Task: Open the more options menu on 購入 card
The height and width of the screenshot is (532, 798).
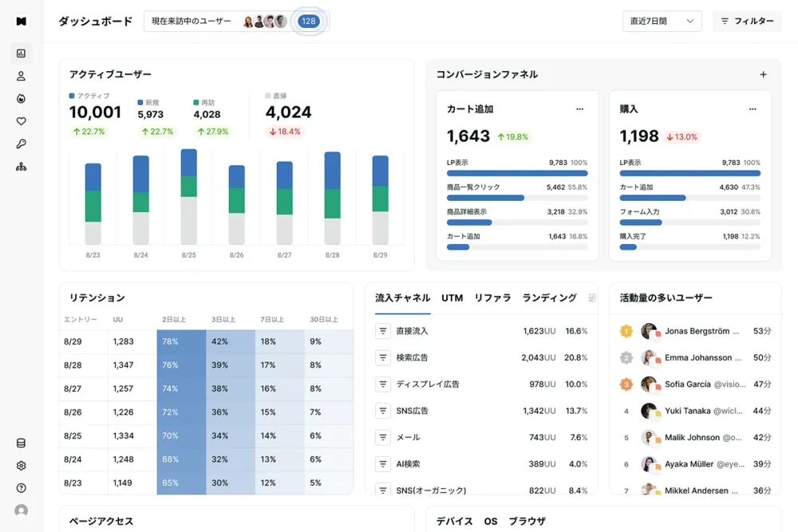Action: [753, 108]
